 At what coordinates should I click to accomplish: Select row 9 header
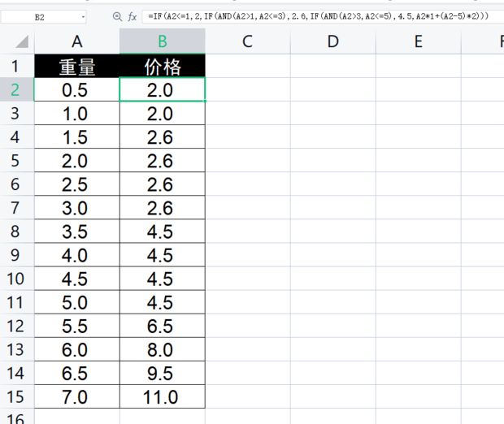pos(17,255)
